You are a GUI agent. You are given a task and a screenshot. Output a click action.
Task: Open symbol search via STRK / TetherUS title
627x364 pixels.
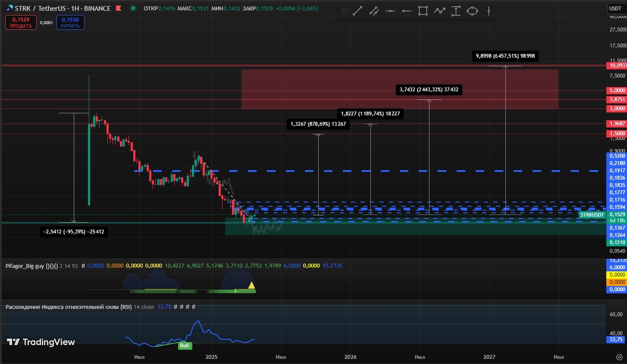63,8
